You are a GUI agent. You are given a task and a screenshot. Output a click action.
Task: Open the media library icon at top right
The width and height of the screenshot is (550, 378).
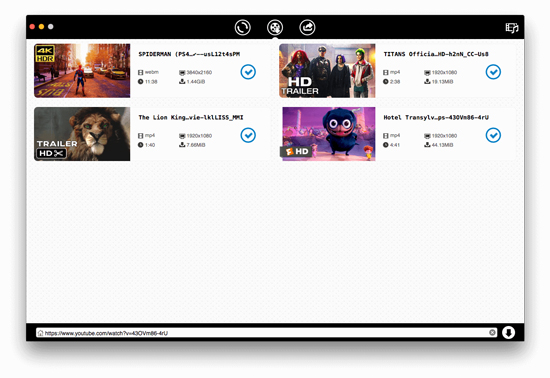[x=512, y=28]
